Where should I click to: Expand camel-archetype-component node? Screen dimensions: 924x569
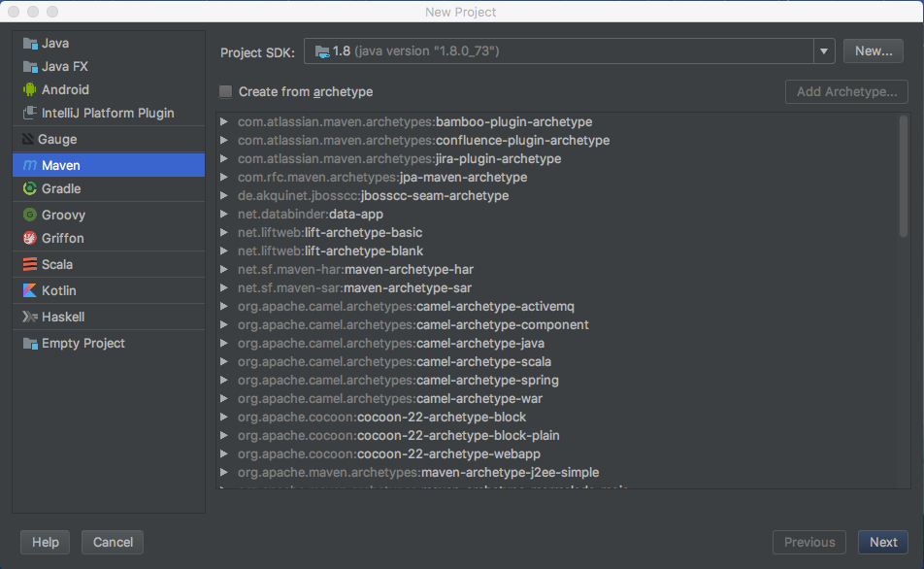point(224,324)
